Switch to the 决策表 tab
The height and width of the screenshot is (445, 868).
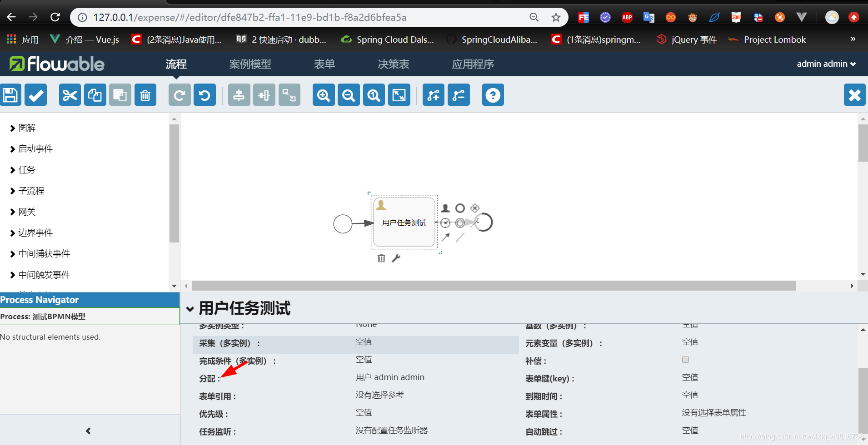pos(393,64)
